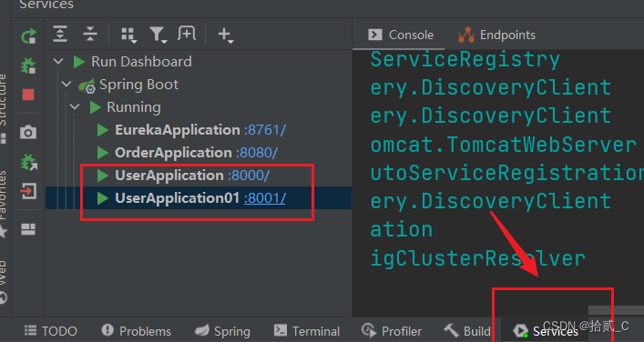The image size is (644, 342).
Task: Collapse all services in toolbar
Action: coord(89,34)
